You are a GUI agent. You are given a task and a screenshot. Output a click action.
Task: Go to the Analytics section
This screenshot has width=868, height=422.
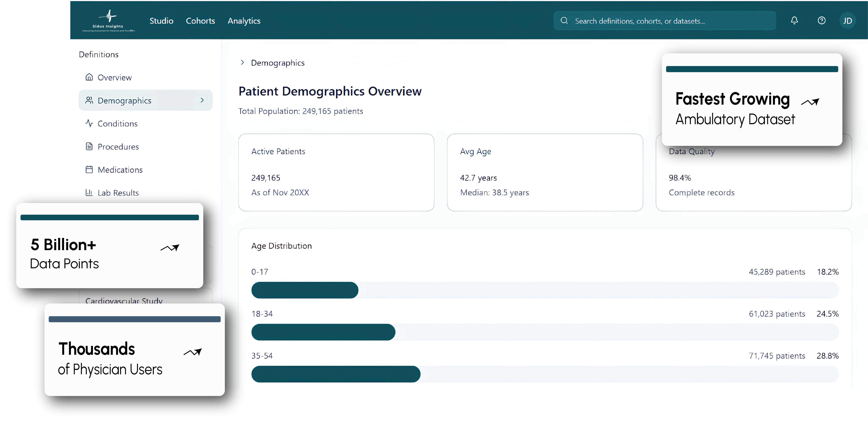(244, 21)
